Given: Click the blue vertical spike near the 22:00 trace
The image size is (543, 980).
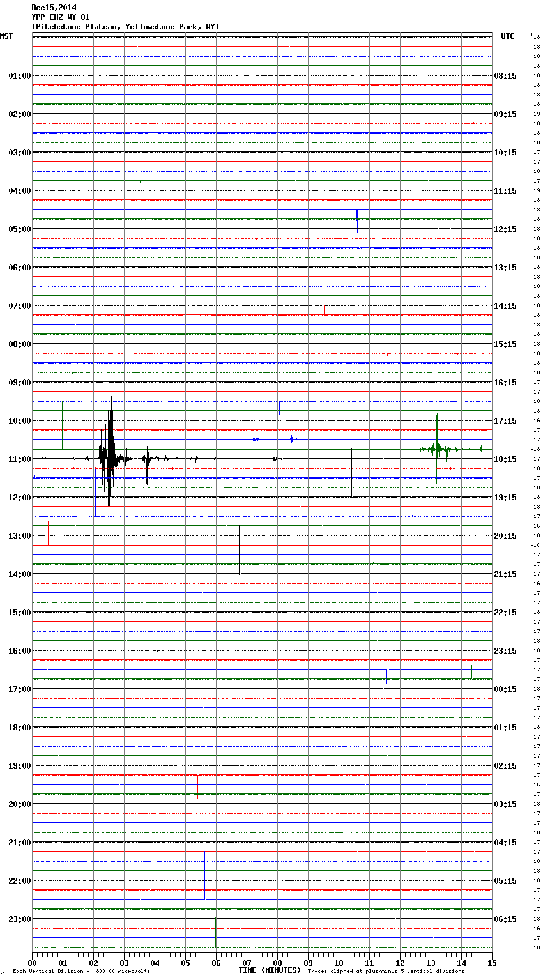Looking at the screenshot, I should (x=204, y=875).
